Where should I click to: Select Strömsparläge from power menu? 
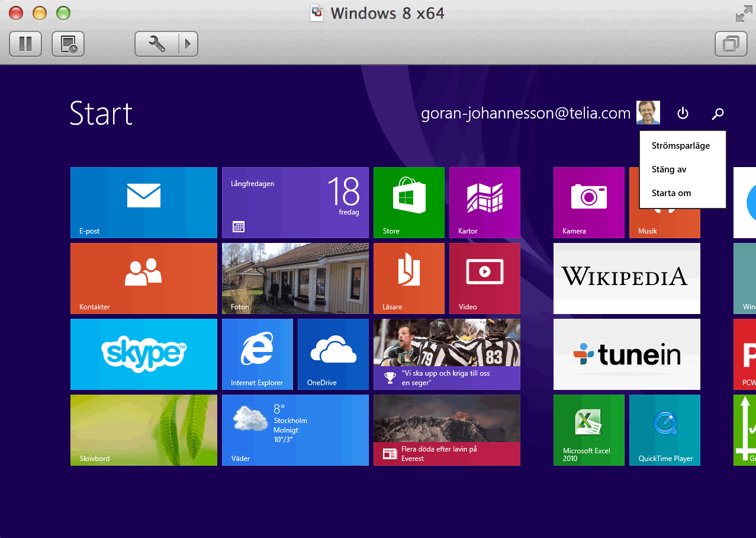coord(680,146)
